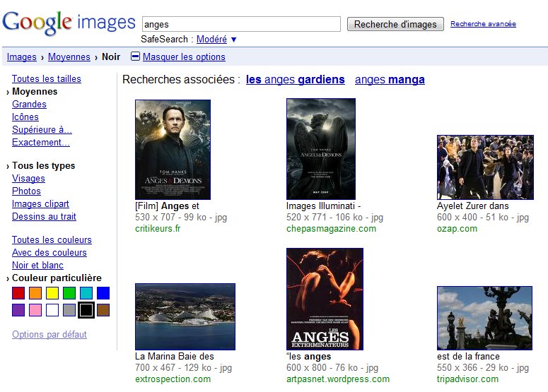The width and height of the screenshot is (548, 392).
Task: Select the Noir et blanc filter
Action: point(37,266)
